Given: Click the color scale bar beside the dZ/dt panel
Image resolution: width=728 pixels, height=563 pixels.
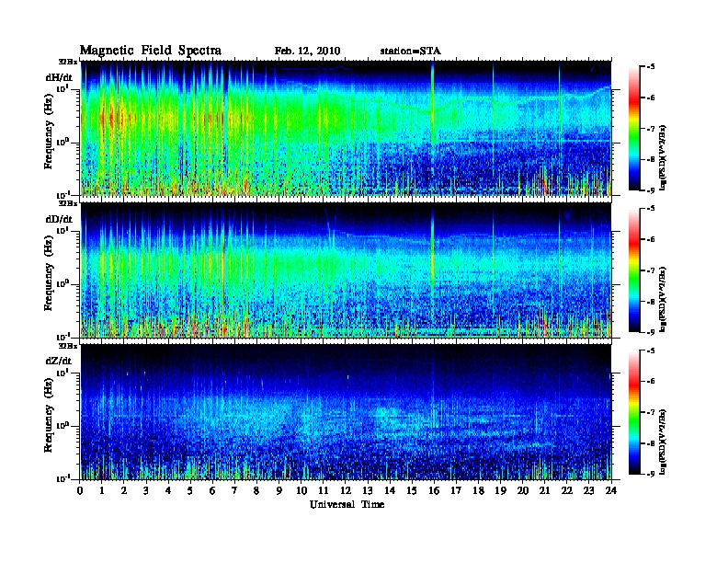Looking at the screenshot, I should [634, 412].
